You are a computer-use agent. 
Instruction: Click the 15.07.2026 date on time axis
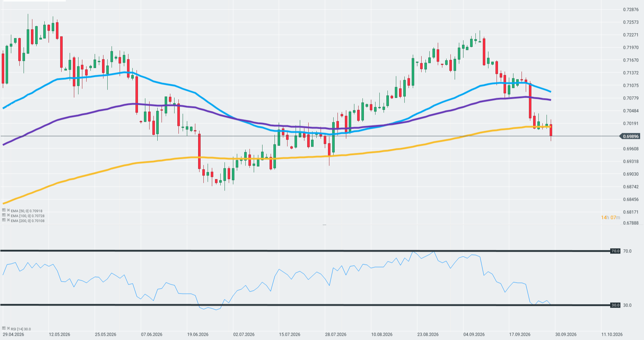[x=290, y=334]
